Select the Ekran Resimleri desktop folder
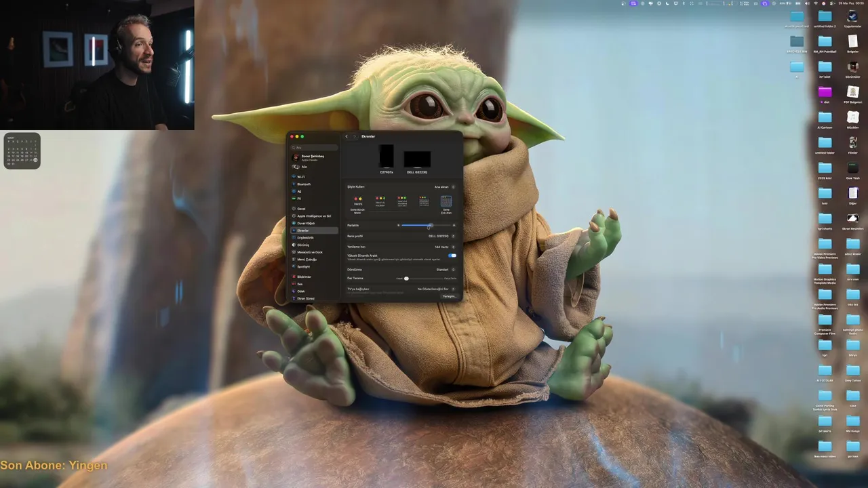The height and width of the screenshot is (488, 868). 853,221
